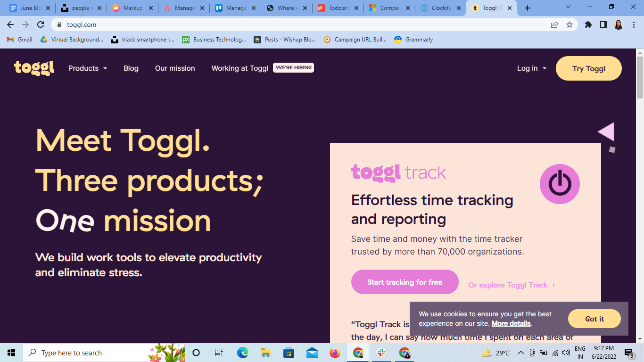Open notification center icon
The image size is (644, 362).
pos(629,353)
